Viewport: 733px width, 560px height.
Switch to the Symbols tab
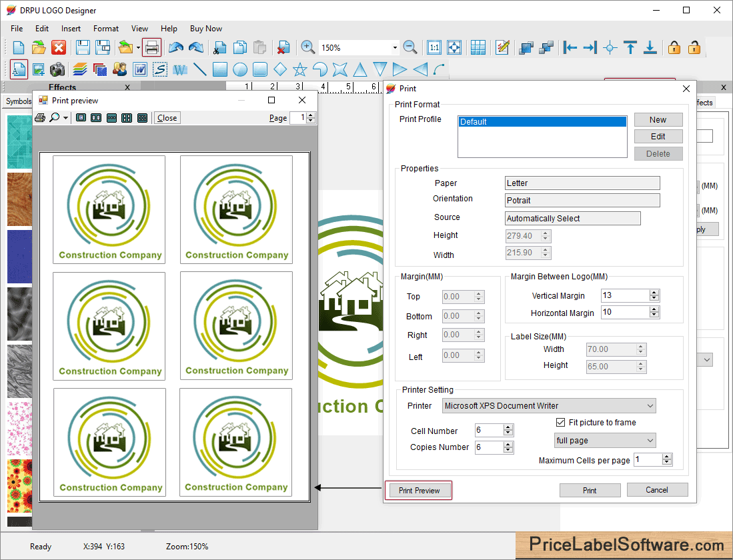tap(18, 101)
